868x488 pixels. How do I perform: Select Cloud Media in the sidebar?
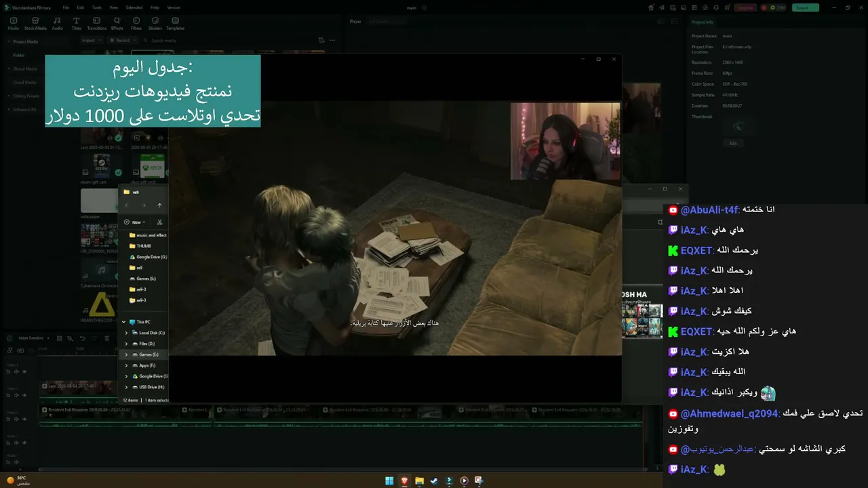coord(25,82)
